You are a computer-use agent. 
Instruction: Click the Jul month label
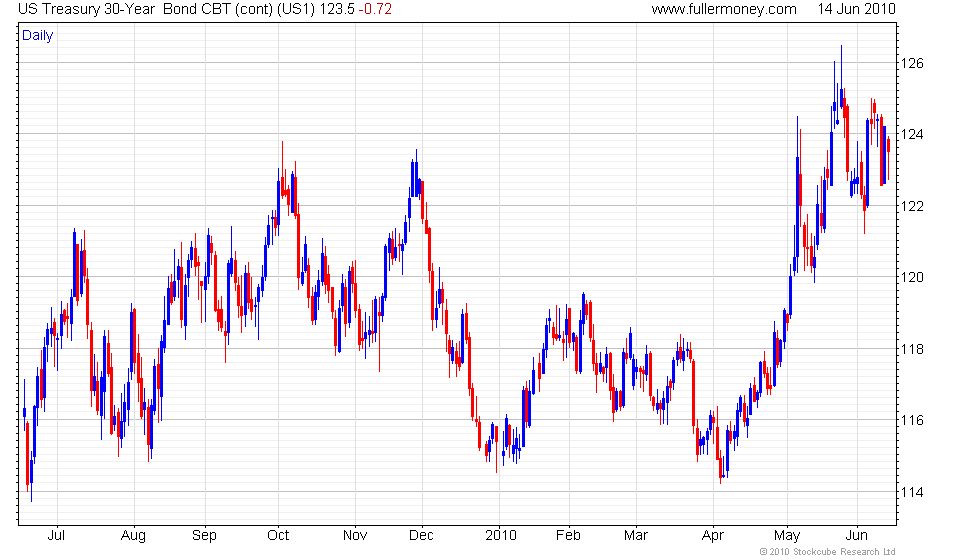[56, 536]
